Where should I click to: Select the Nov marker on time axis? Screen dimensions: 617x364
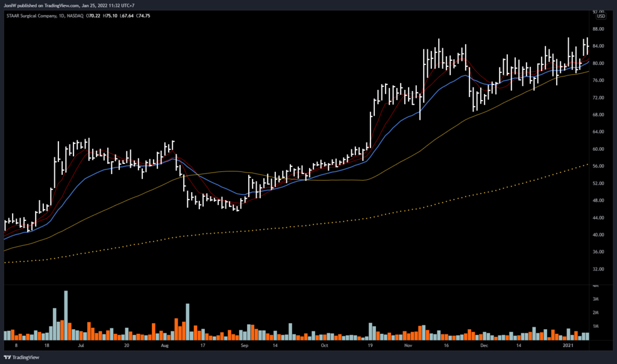pos(409,347)
